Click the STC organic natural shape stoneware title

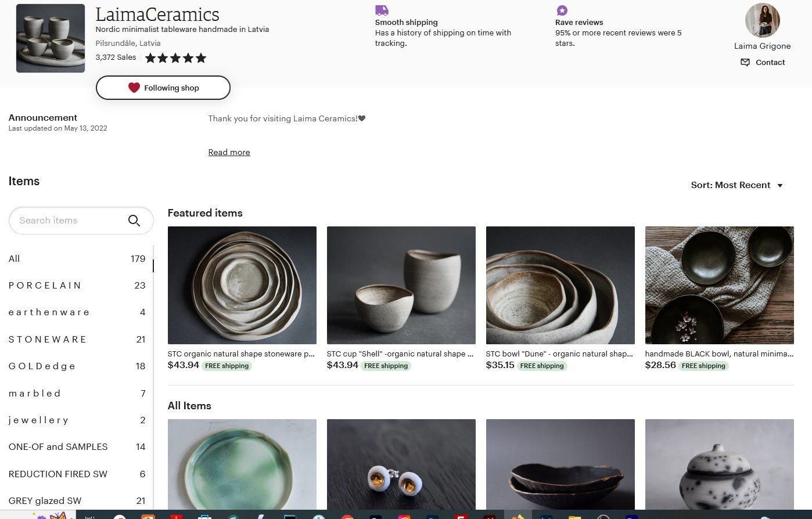(x=241, y=354)
